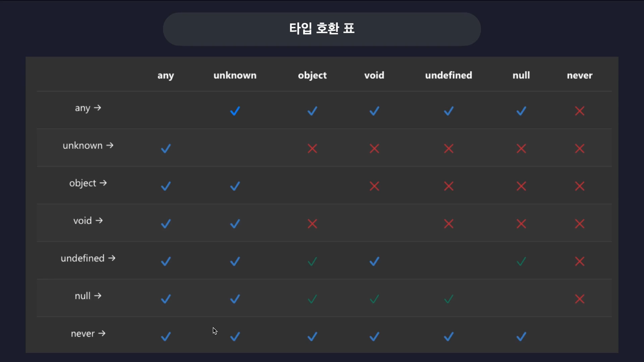Screen dimensions: 644x362
Task: Click the blue check for undefined to void
Action: tap(374, 261)
